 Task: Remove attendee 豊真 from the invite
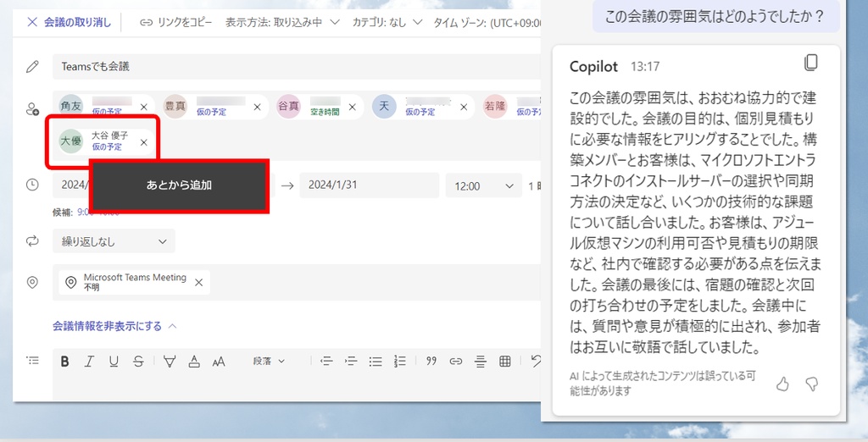point(257,107)
